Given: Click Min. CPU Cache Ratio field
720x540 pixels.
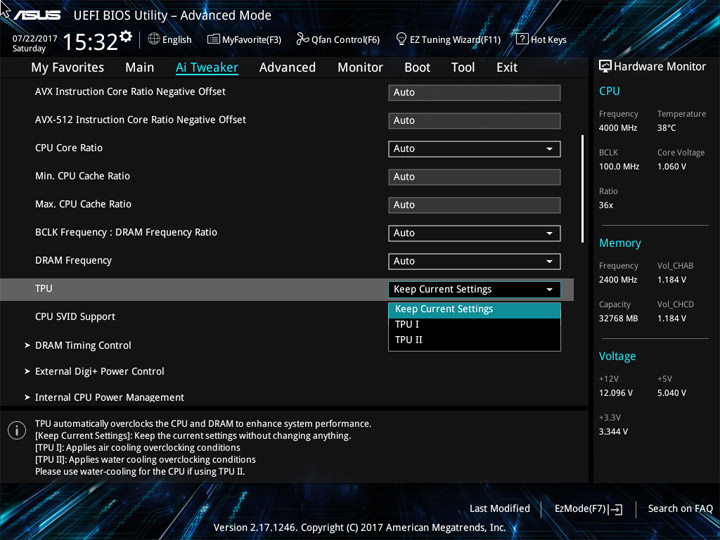Looking at the screenshot, I should tap(474, 177).
